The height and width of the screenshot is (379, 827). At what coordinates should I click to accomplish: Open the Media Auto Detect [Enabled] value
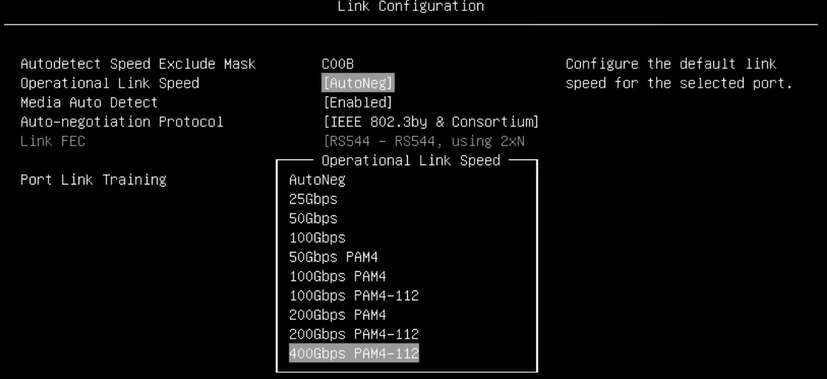358,102
